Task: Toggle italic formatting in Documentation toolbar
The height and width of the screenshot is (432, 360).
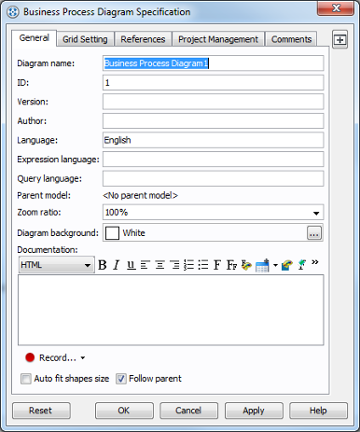Action: (116, 265)
